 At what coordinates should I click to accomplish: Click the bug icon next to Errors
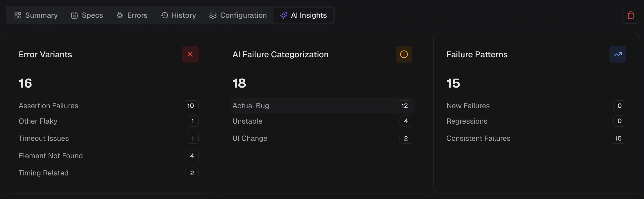coord(119,15)
